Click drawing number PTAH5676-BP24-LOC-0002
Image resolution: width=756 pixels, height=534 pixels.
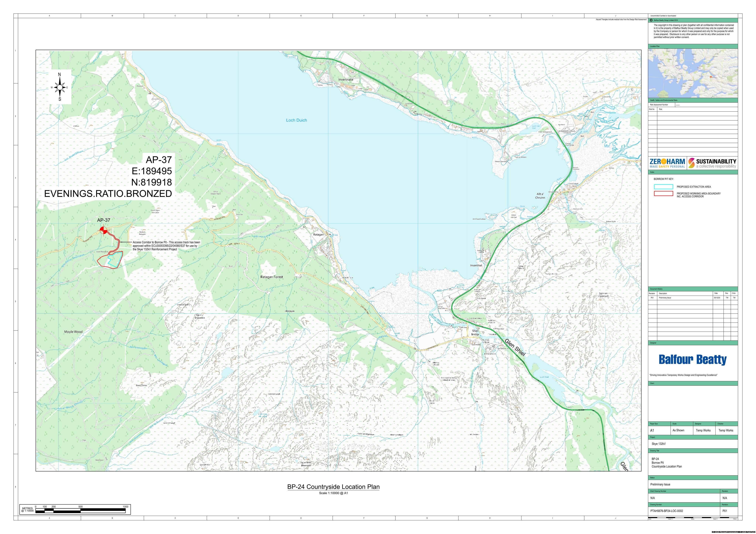tap(667, 511)
